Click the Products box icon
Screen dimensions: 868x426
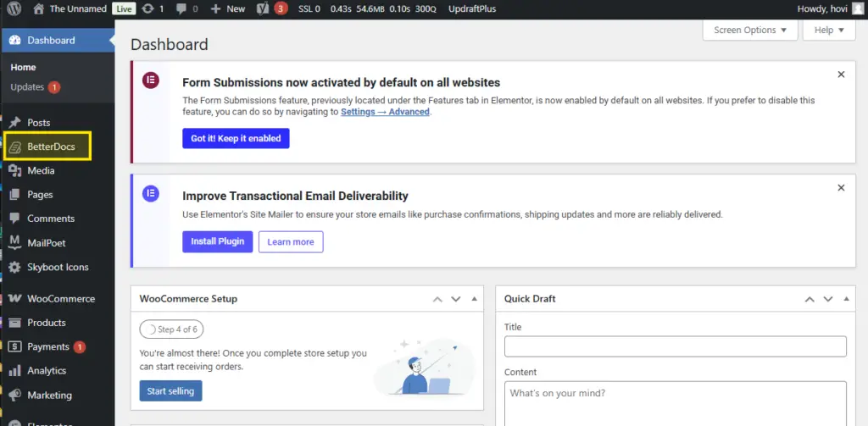coord(15,323)
